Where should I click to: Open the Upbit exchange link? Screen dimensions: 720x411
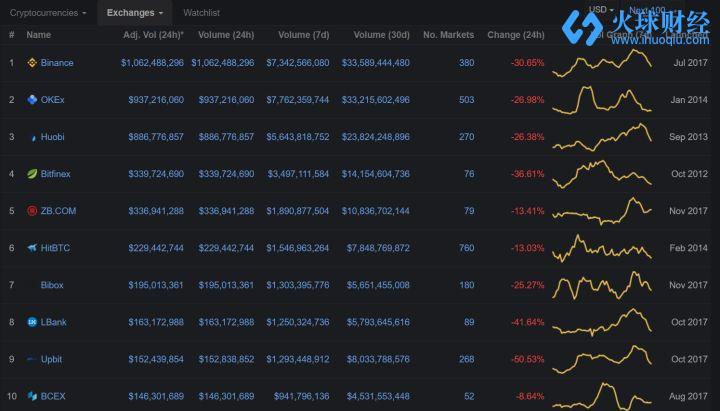(x=53, y=359)
